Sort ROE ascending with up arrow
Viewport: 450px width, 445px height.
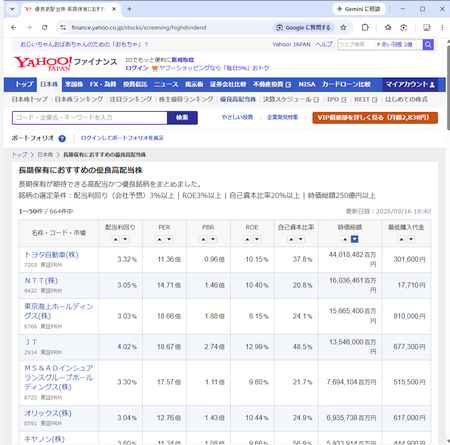click(247, 239)
